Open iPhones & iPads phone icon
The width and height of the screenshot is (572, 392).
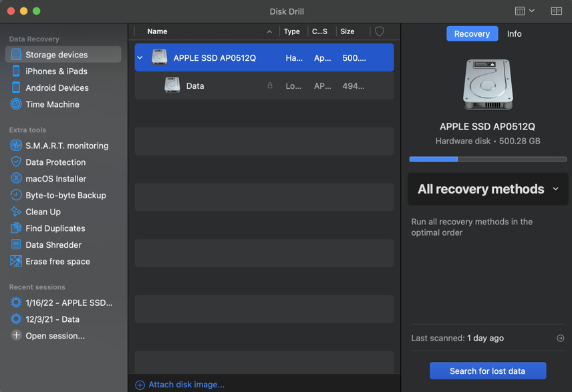tap(16, 71)
